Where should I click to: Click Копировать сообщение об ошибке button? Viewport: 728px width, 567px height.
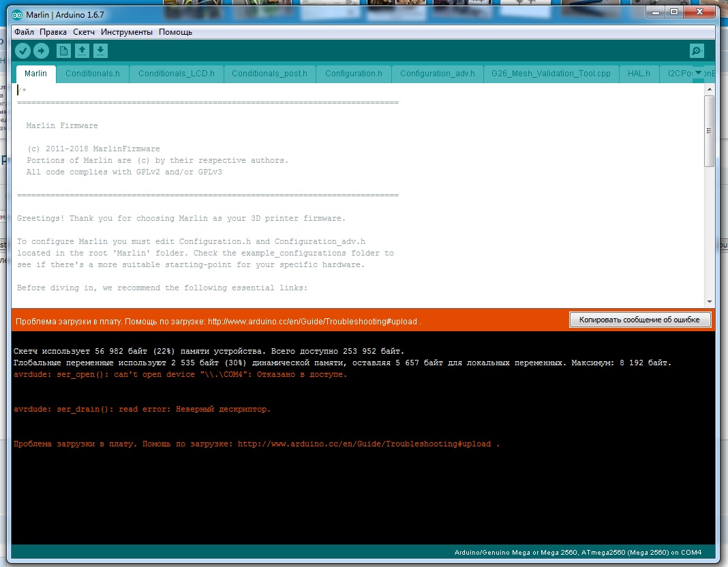(640, 320)
